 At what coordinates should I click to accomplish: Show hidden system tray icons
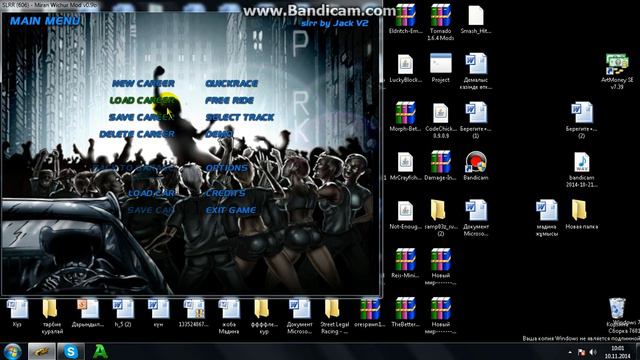(x=570, y=353)
